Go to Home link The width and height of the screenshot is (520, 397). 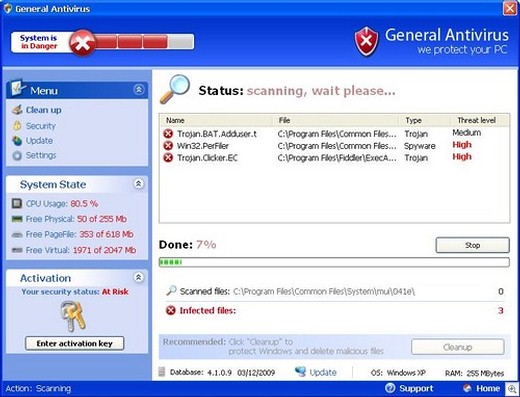coord(488,388)
